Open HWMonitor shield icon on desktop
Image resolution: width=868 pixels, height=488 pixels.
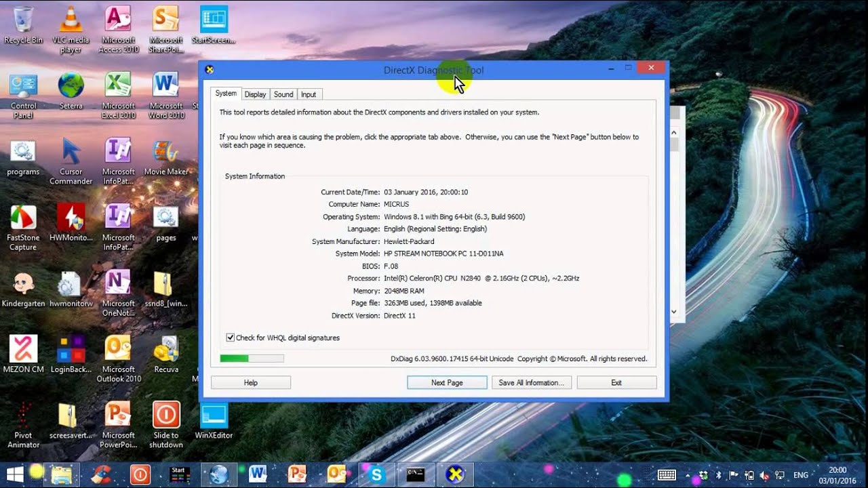[x=71, y=223]
